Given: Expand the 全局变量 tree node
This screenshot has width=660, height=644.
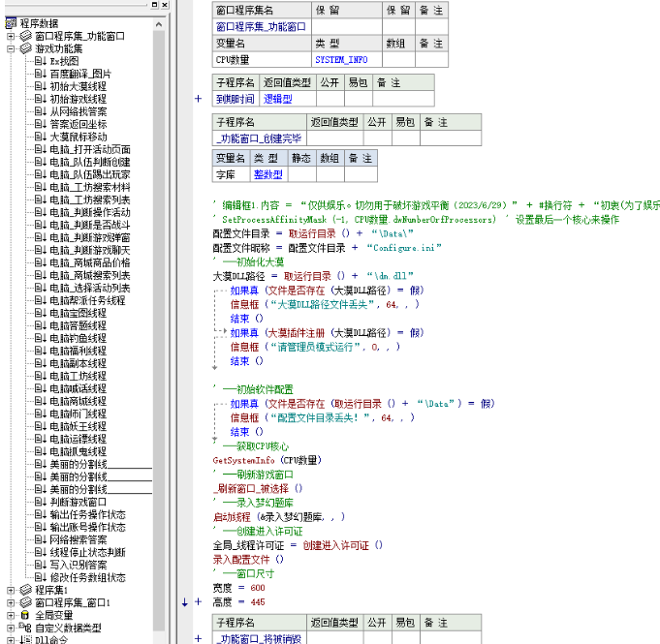Looking at the screenshot, I should pos(12,614).
